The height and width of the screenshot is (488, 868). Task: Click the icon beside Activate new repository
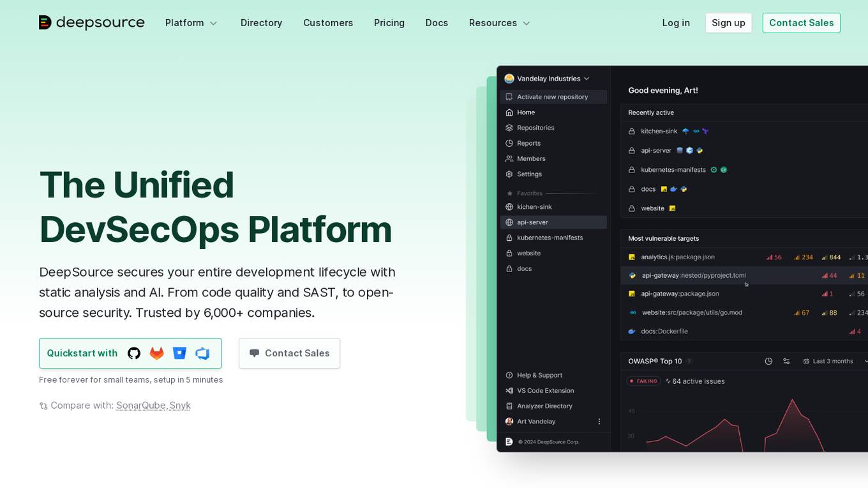509,97
